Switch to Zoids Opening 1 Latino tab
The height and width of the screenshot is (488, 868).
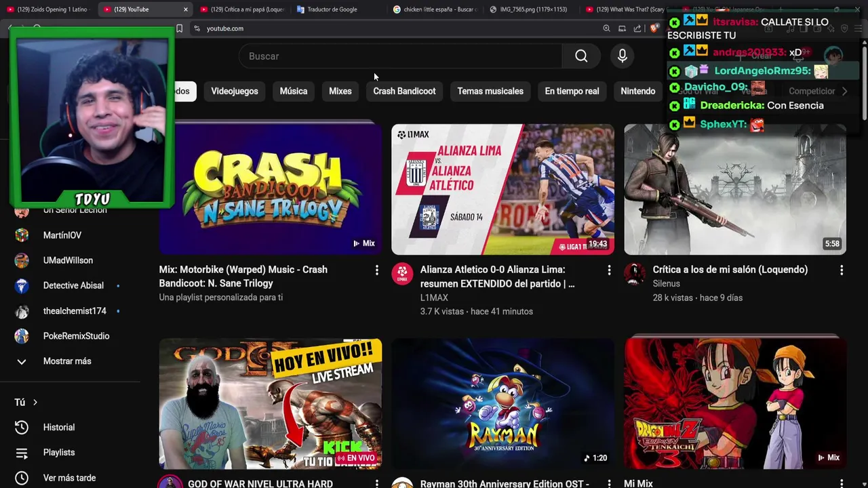coord(47,9)
